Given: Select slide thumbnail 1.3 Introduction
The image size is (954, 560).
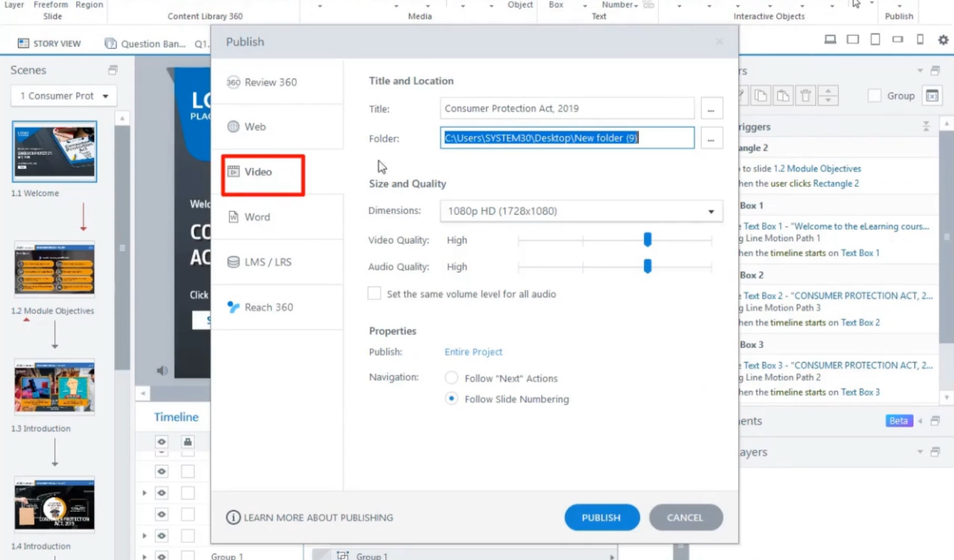Looking at the screenshot, I should [55, 387].
